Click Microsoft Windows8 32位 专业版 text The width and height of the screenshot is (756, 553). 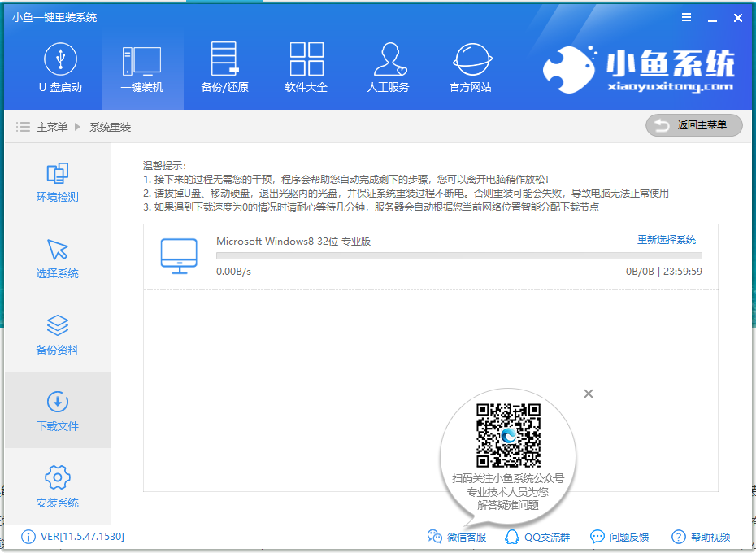(x=293, y=242)
